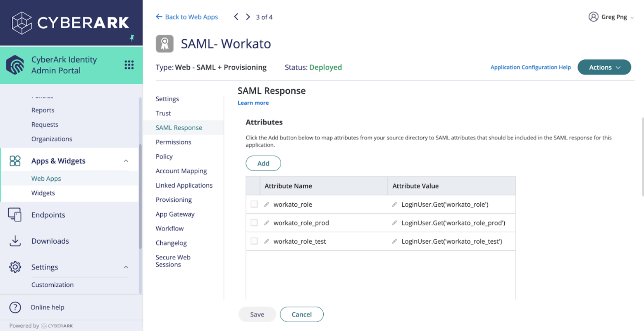Open Application Configuration Help link

point(530,67)
